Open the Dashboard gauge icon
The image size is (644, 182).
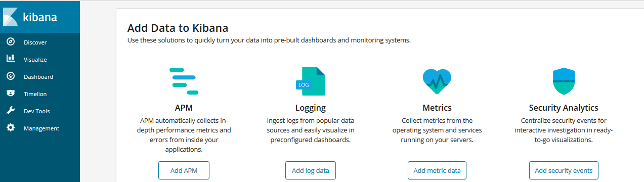tap(10, 76)
